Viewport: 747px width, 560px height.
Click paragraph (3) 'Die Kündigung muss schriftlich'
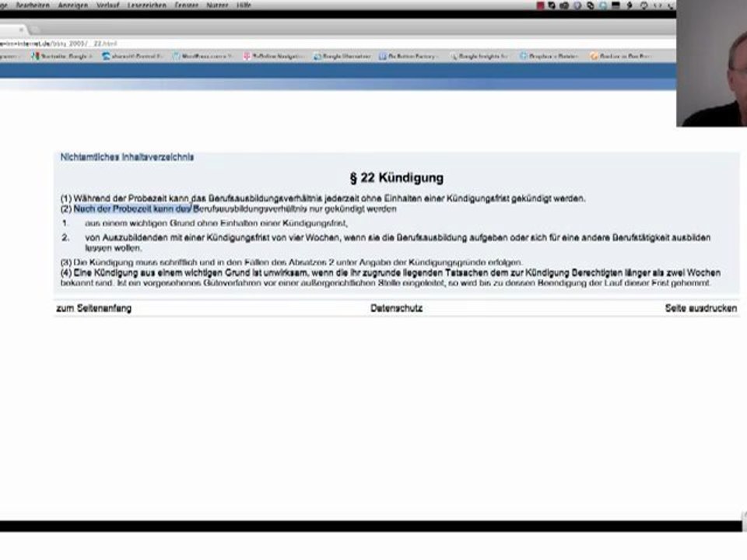click(292, 262)
